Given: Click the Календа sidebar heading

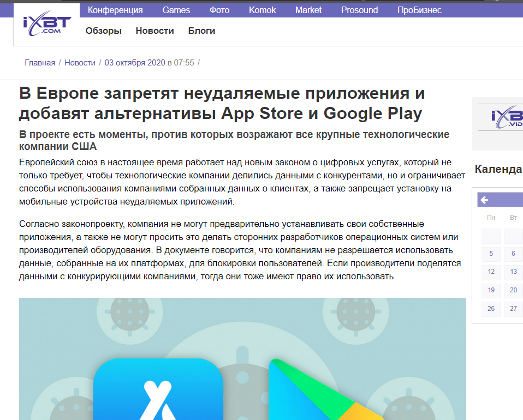Looking at the screenshot, I should click(498, 169).
